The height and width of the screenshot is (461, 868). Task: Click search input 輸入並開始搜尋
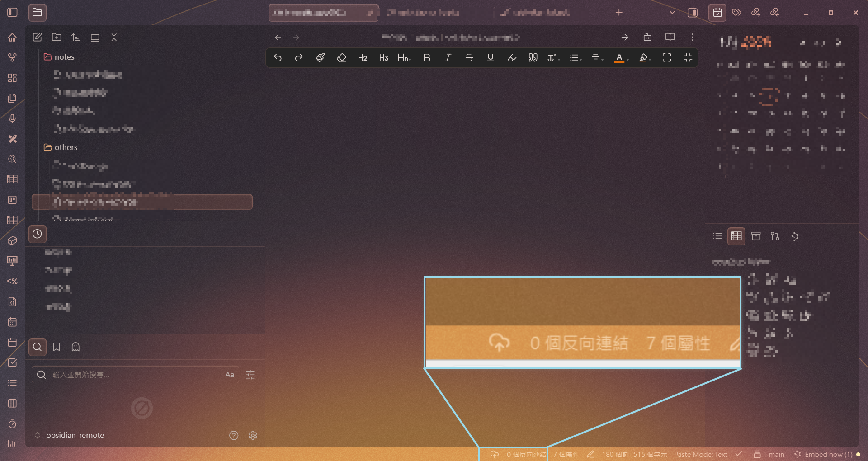tap(135, 375)
